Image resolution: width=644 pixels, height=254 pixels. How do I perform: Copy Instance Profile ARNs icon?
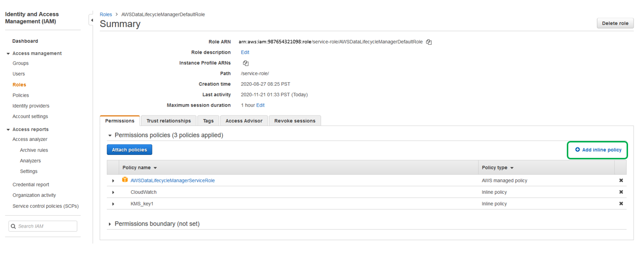click(246, 63)
